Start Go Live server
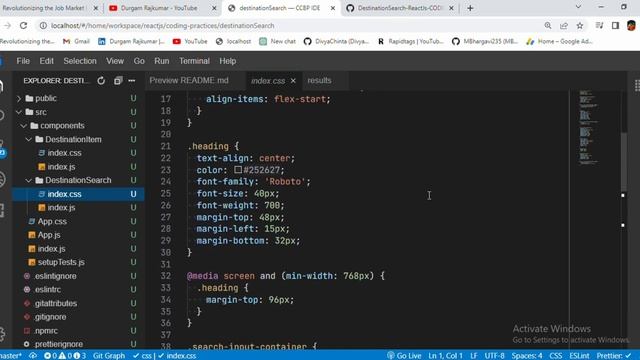Image resolution: width=640 pixels, height=360 pixels. [404, 356]
